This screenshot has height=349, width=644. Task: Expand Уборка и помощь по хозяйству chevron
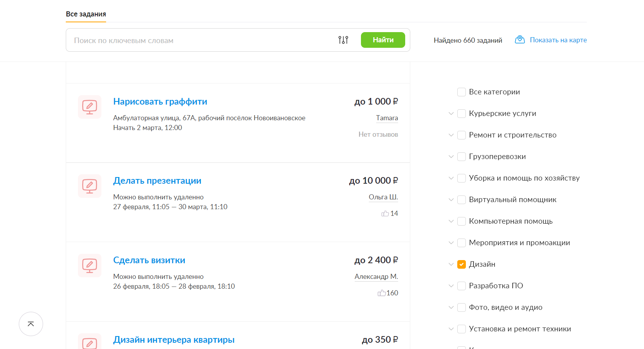click(x=451, y=178)
